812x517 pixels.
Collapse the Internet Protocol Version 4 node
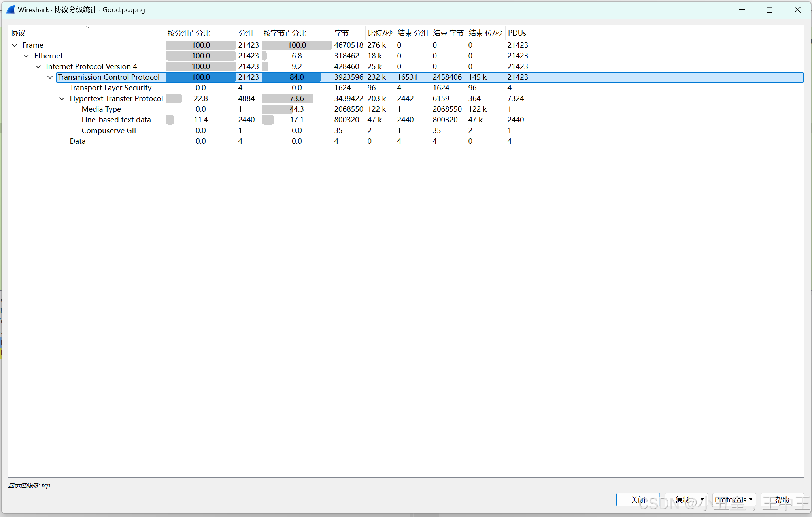tap(38, 67)
